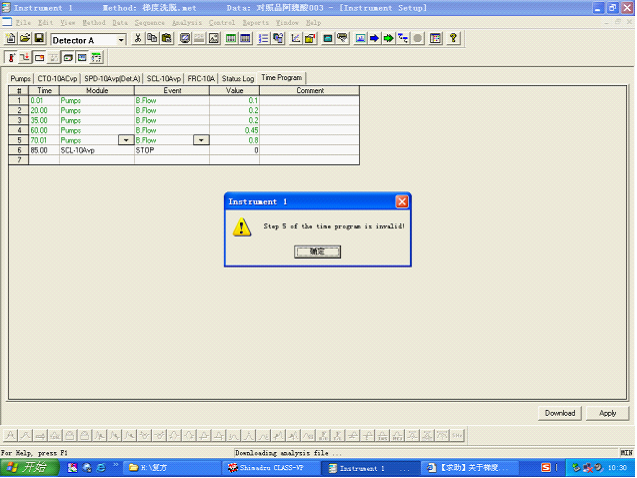Click the numbered list toolbar icon
This screenshot has height=478, width=637.
pos(263,39)
